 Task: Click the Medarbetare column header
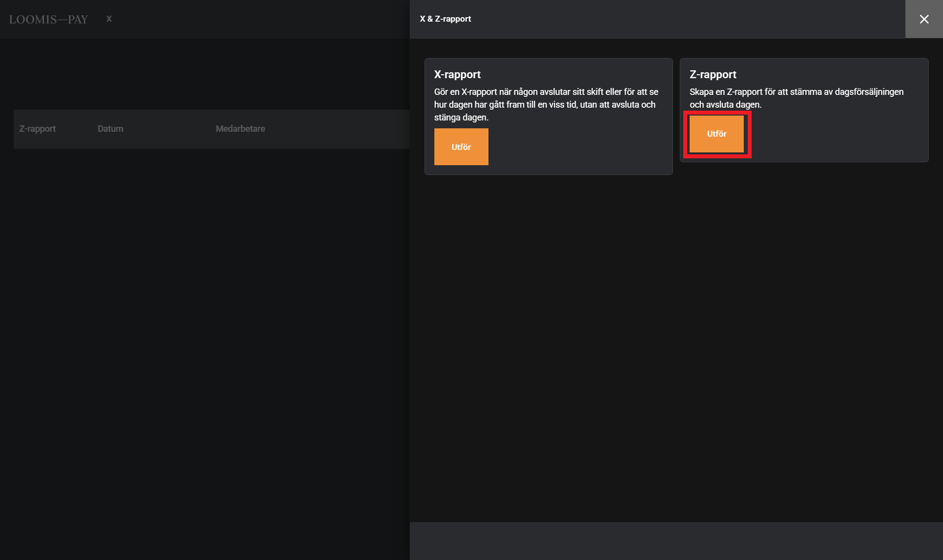240,129
